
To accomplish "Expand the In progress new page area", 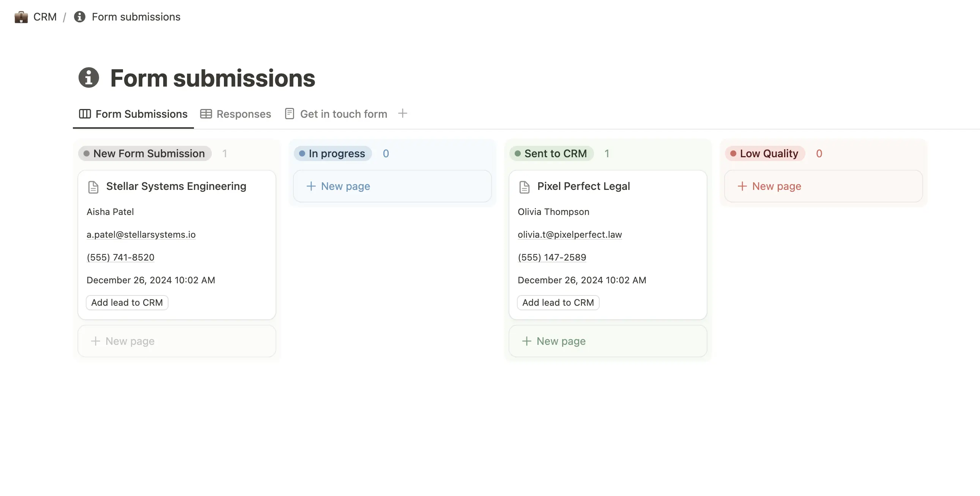I will (391, 186).
